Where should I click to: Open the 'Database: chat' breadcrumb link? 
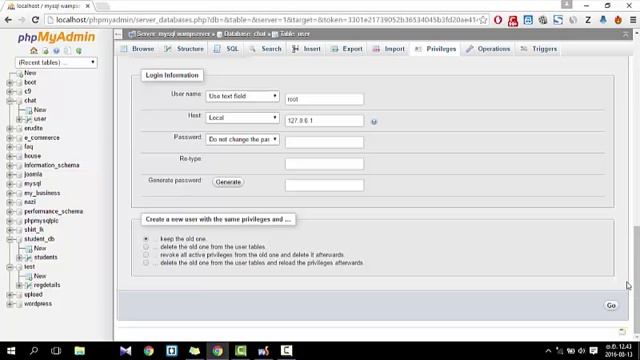[244, 34]
